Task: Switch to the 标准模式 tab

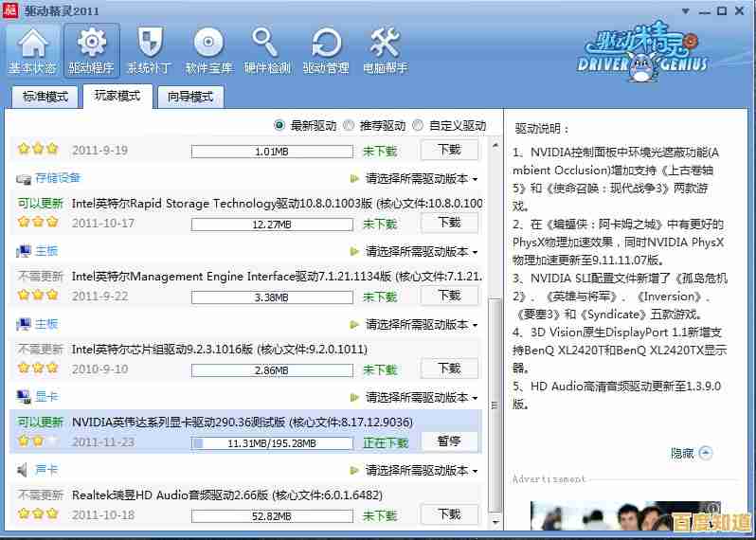Action: pos(45,97)
